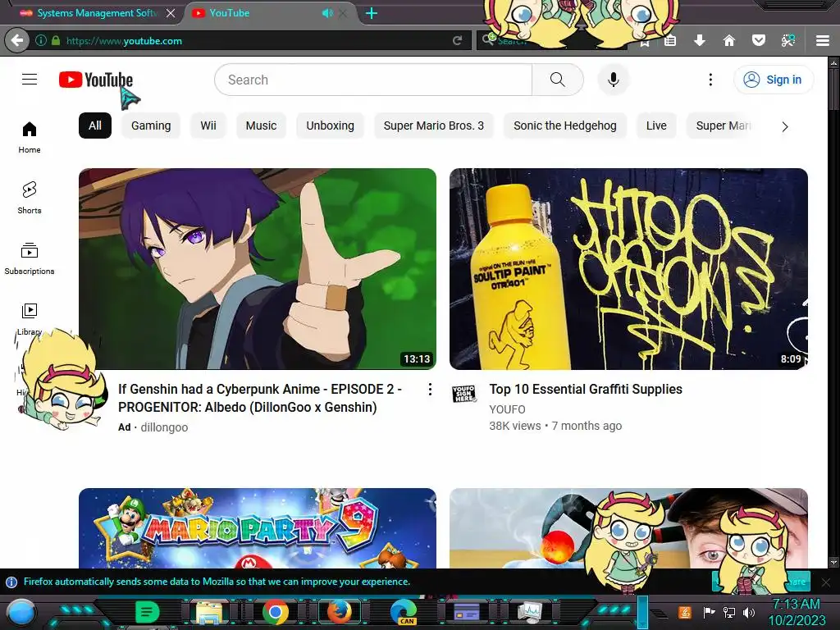Click Firefox data collection info icon

click(x=11, y=582)
